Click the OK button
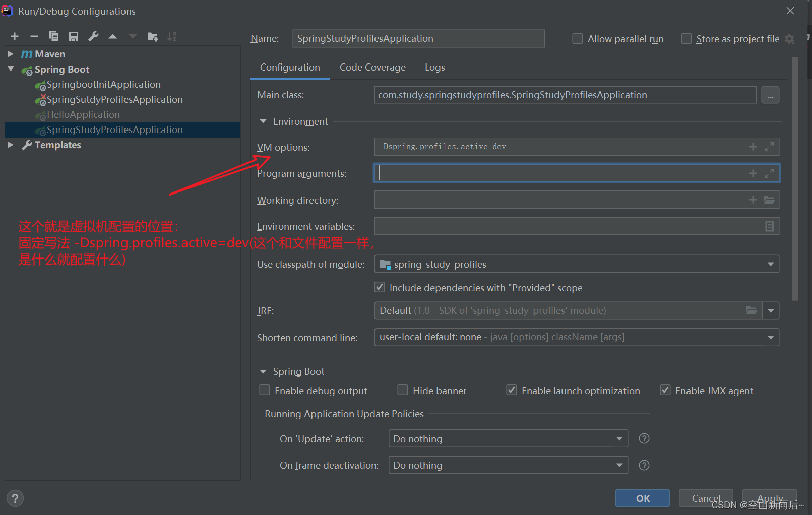Viewport: 812px width, 515px height. tap(643, 498)
